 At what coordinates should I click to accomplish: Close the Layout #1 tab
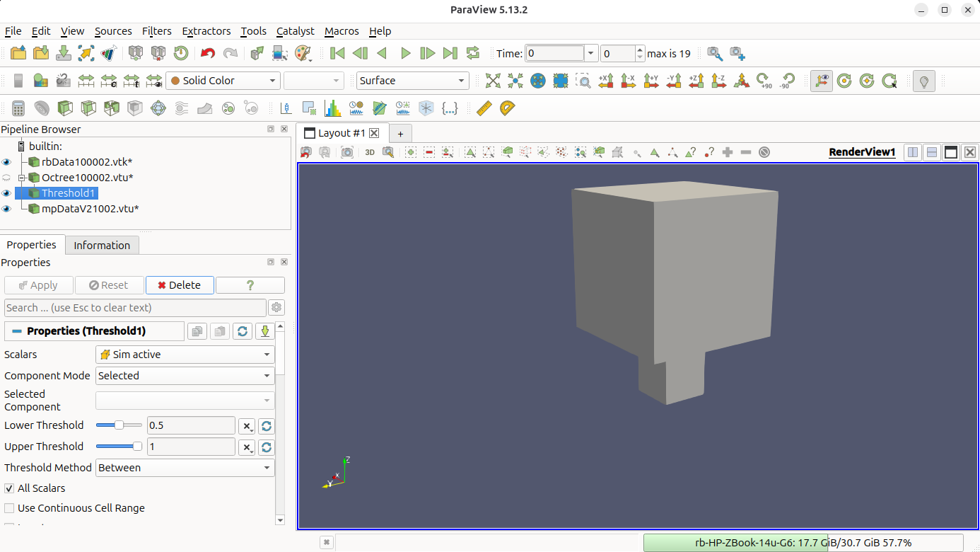coord(374,133)
